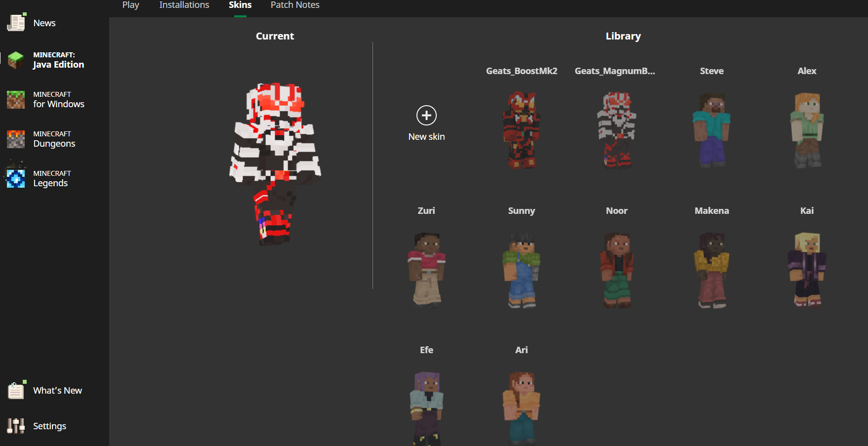Click the Efe skin name
The width and height of the screenshot is (868, 446).
(x=426, y=350)
